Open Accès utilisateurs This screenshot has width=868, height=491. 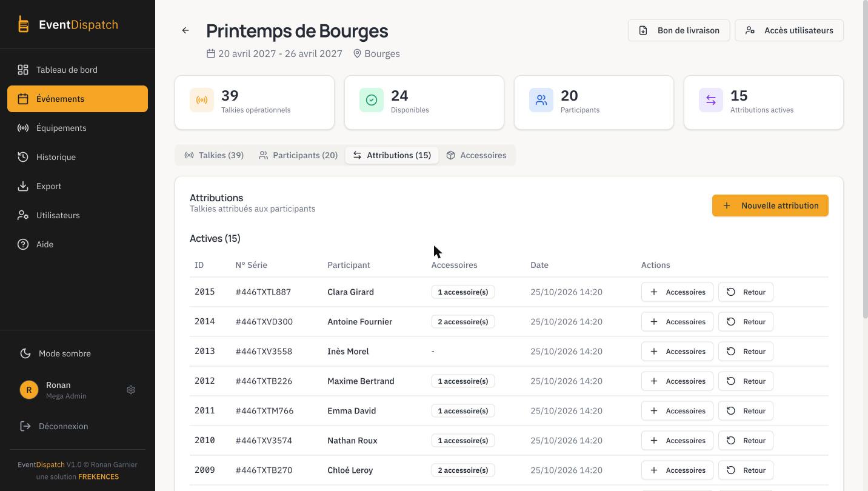[x=789, y=30]
